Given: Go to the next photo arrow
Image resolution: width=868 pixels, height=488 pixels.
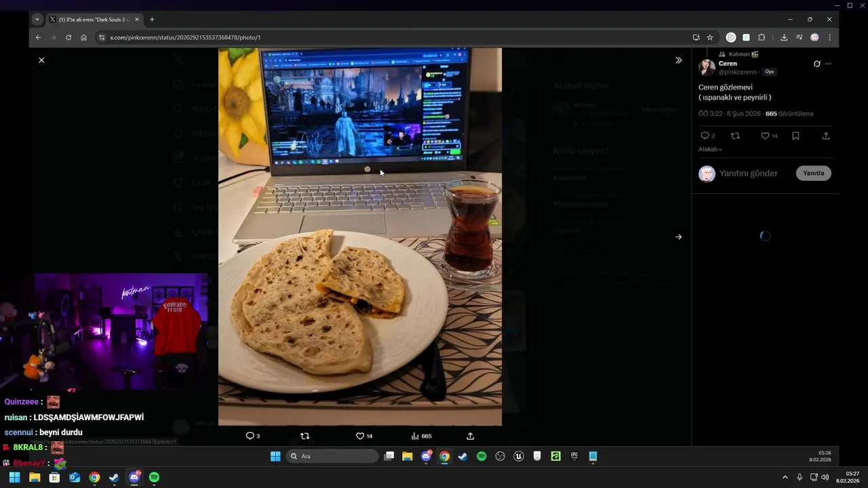Looking at the screenshot, I should pyautogui.click(x=679, y=237).
